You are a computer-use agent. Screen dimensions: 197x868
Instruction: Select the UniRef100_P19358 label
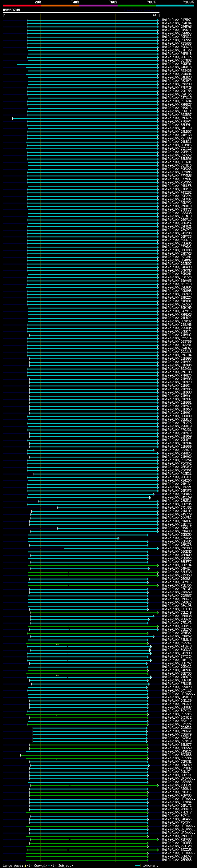point(177,575)
